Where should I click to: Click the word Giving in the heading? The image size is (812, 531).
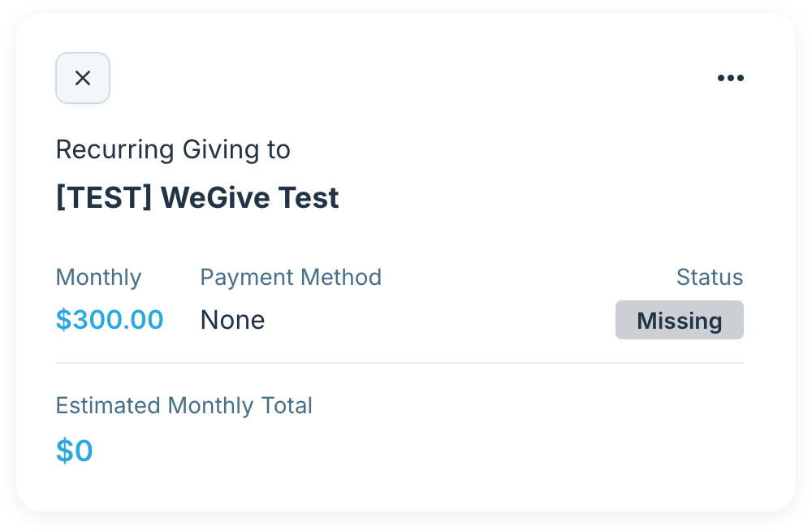click(221, 149)
